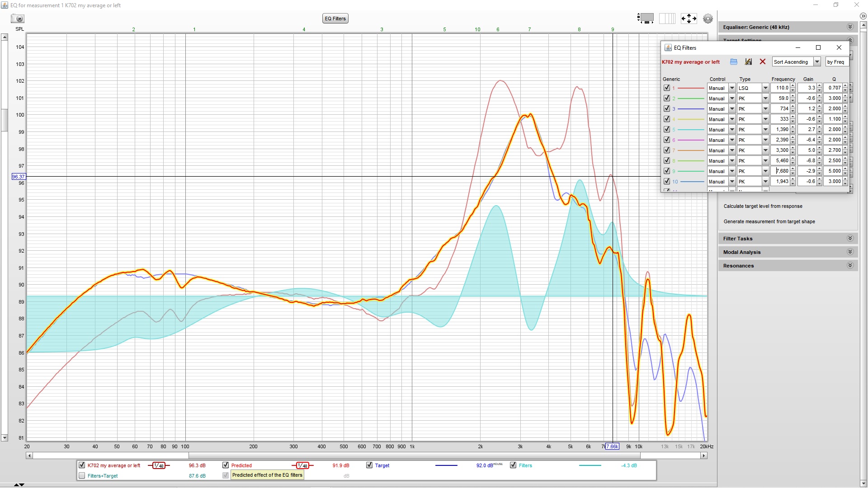Hide the Predicted trace
This screenshot has width=868, height=488.
tap(226, 465)
